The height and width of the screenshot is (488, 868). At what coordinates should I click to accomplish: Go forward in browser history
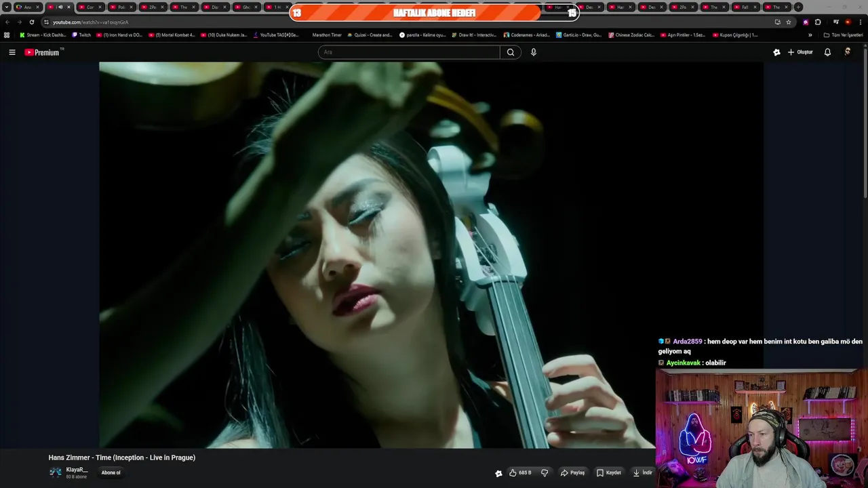click(19, 22)
